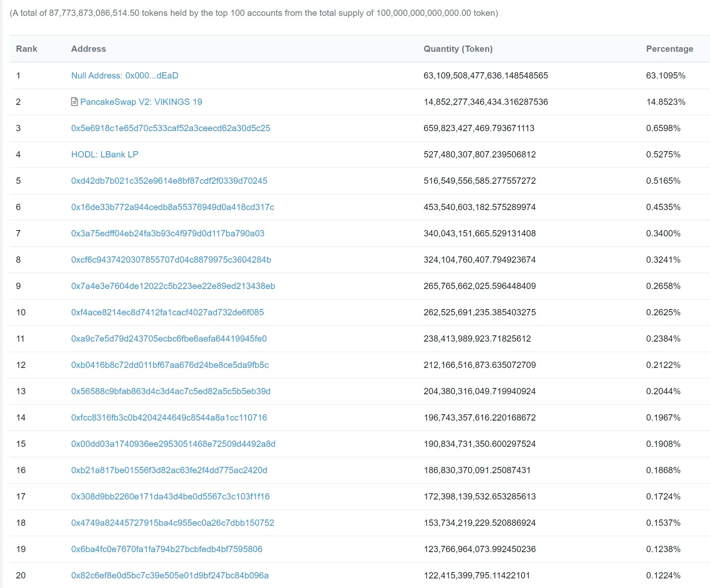Click percentage value 0.3241%
Screen dimensions: 710x588
(x=663, y=260)
